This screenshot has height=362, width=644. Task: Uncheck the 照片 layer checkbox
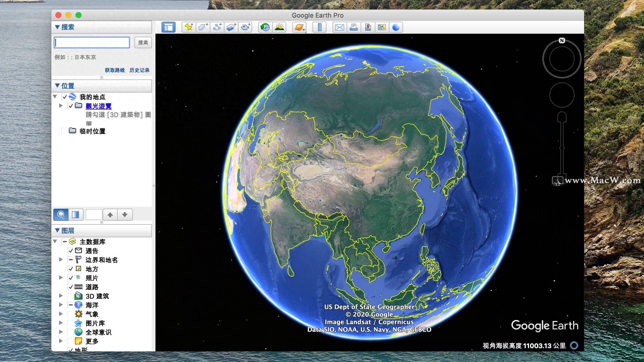pyautogui.click(x=71, y=278)
